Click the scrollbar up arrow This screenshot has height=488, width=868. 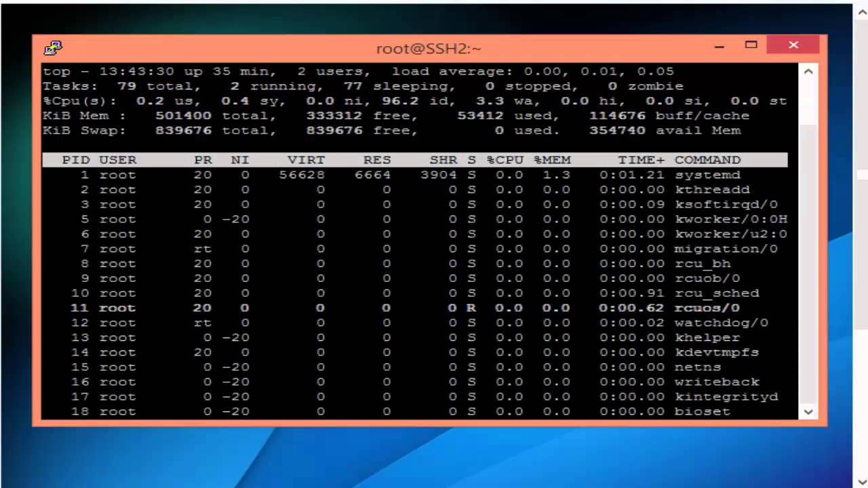coord(808,70)
